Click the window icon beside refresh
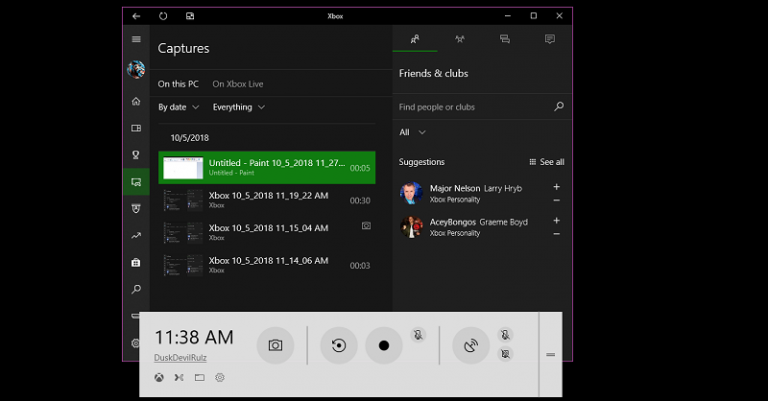768x401 pixels. [190, 16]
